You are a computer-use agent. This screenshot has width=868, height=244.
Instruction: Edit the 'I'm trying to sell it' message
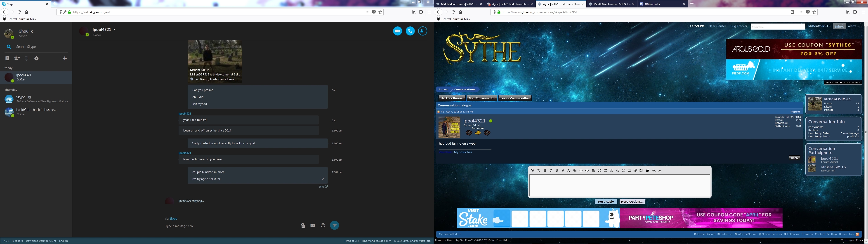pyautogui.click(x=323, y=179)
